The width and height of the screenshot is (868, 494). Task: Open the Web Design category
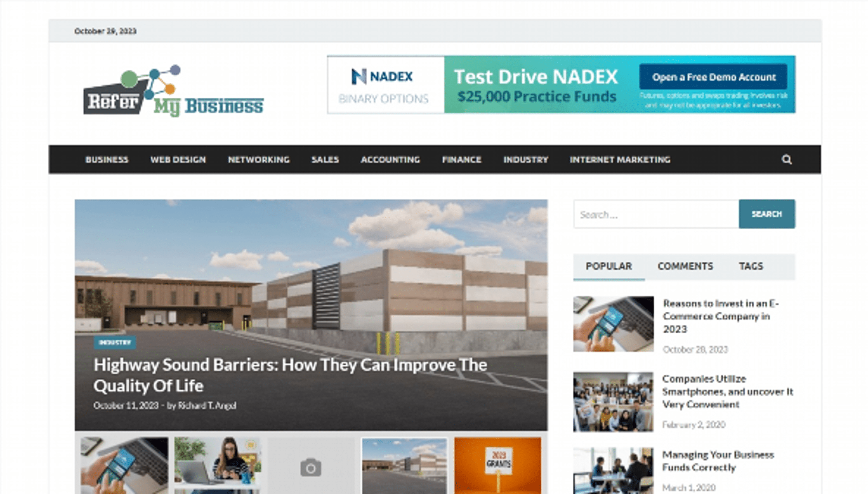[x=178, y=160]
